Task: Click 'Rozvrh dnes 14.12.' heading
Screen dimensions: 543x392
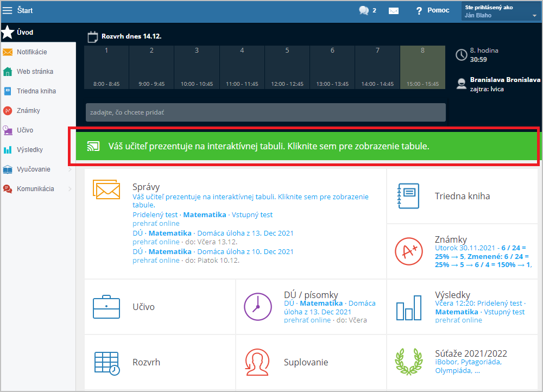Action: (x=131, y=36)
